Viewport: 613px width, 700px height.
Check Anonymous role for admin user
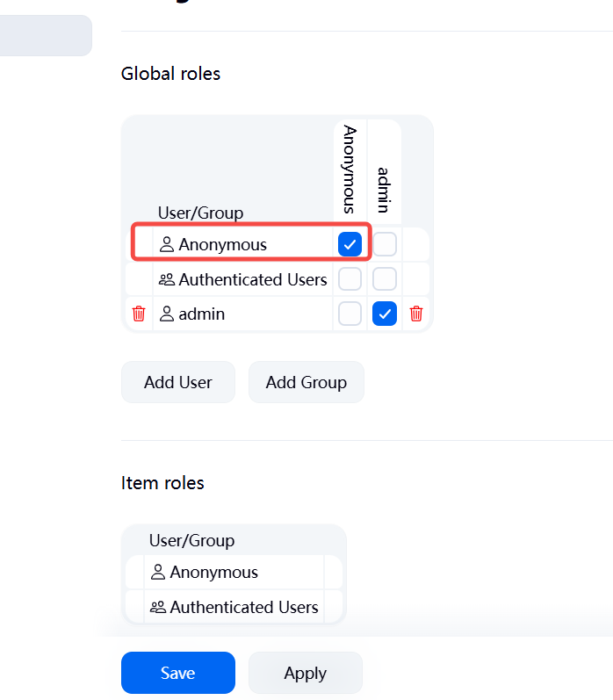350,314
